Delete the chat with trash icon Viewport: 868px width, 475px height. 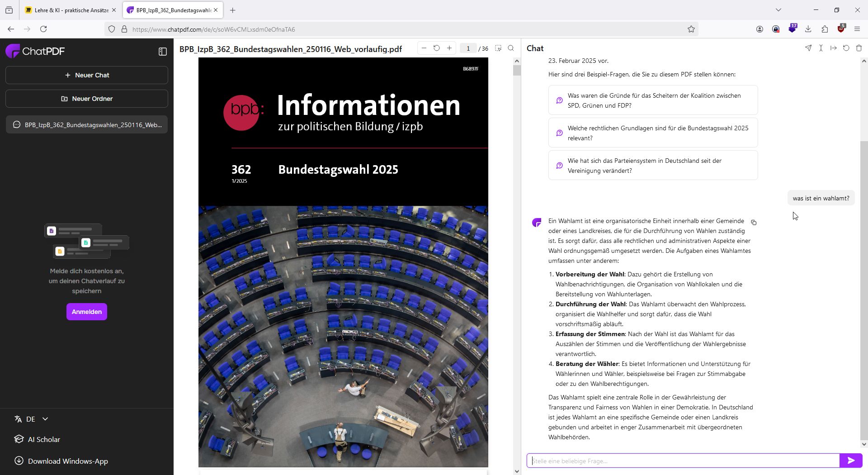(859, 48)
